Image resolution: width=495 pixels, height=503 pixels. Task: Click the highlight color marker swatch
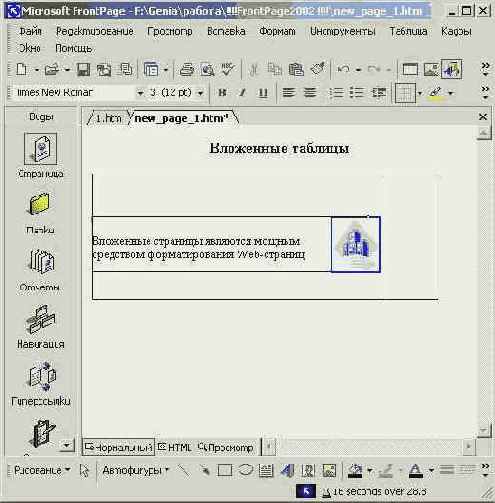coord(436,92)
